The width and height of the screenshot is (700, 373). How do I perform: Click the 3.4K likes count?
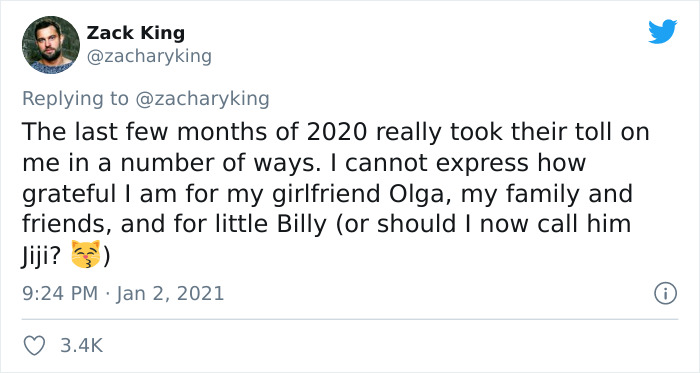(x=81, y=346)
